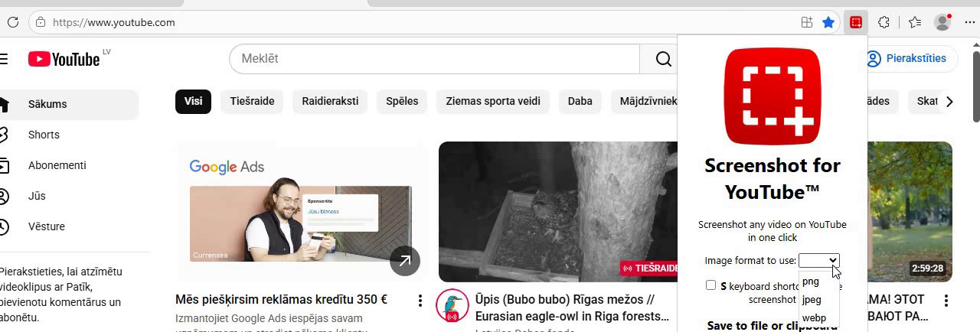
Task: Select the Ziemas sporta veidi chip
Action: 493,101
